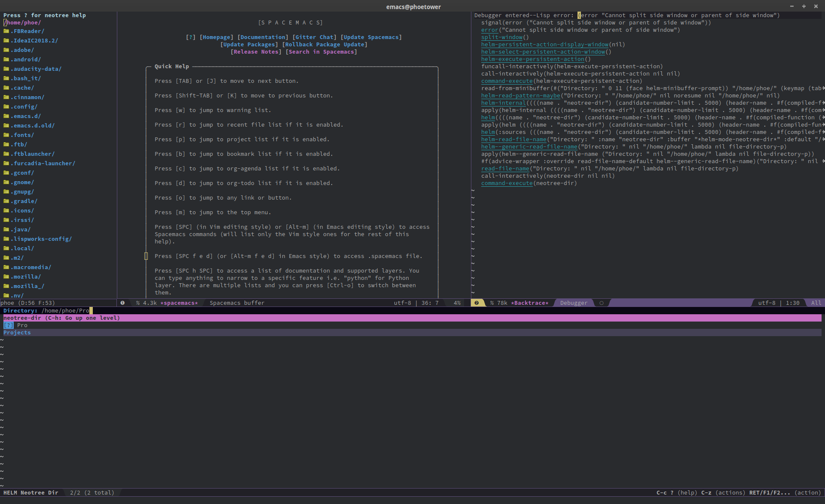Viewport: 825px width, 504px height.
Task: Click the folder icon next to .gnupg/
Action: pyautogui.click(x=6, y=191)
